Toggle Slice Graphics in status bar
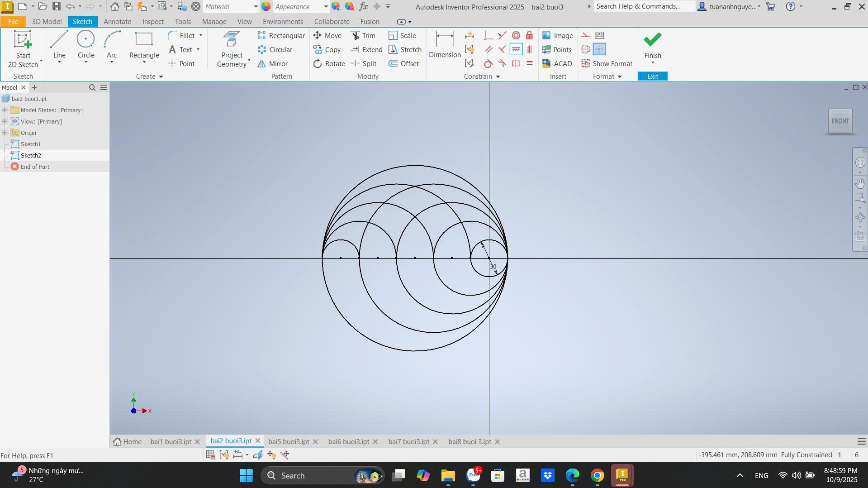The width and height of the screenshot is (868, 488). (258, 455)
